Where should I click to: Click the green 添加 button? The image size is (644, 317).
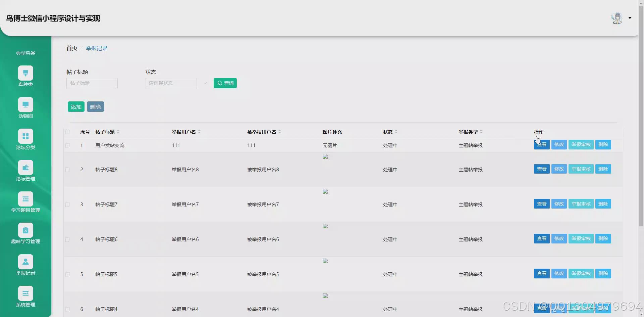click(76, 107)
